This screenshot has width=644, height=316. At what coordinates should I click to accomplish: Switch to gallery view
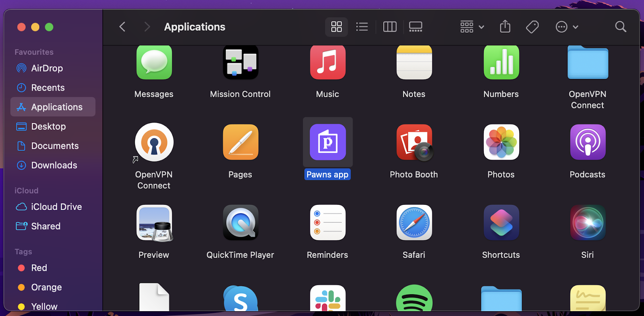[415, 27]
